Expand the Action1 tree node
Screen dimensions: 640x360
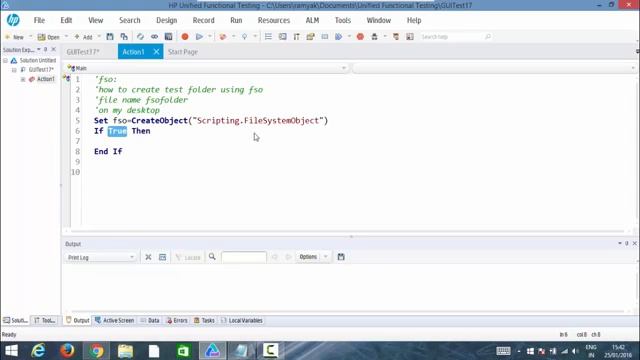coord(23,79)
